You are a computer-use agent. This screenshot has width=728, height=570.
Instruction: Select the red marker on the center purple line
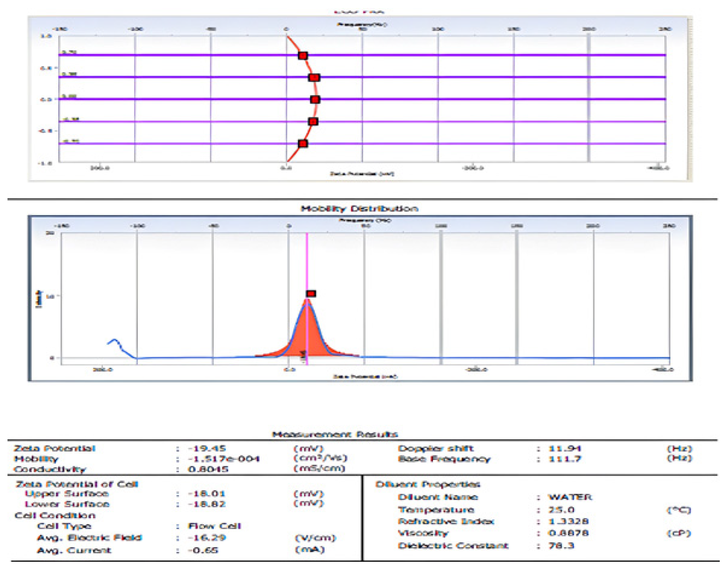[315, 100]
